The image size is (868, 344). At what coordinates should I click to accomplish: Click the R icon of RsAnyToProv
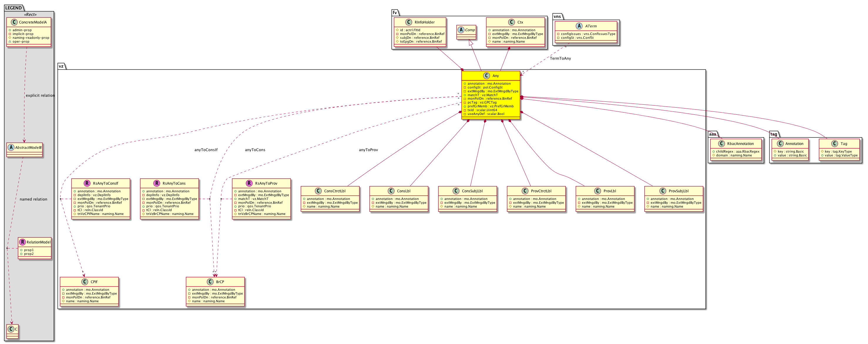249,183
